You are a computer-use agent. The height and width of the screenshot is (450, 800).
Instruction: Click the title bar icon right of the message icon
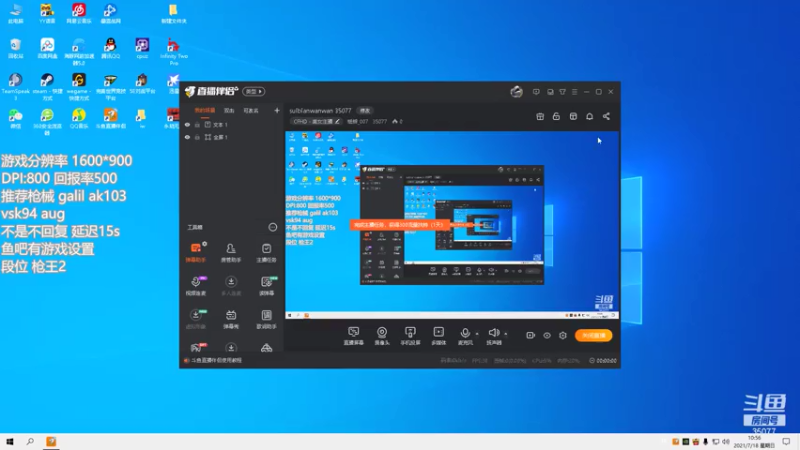(550, 92)
